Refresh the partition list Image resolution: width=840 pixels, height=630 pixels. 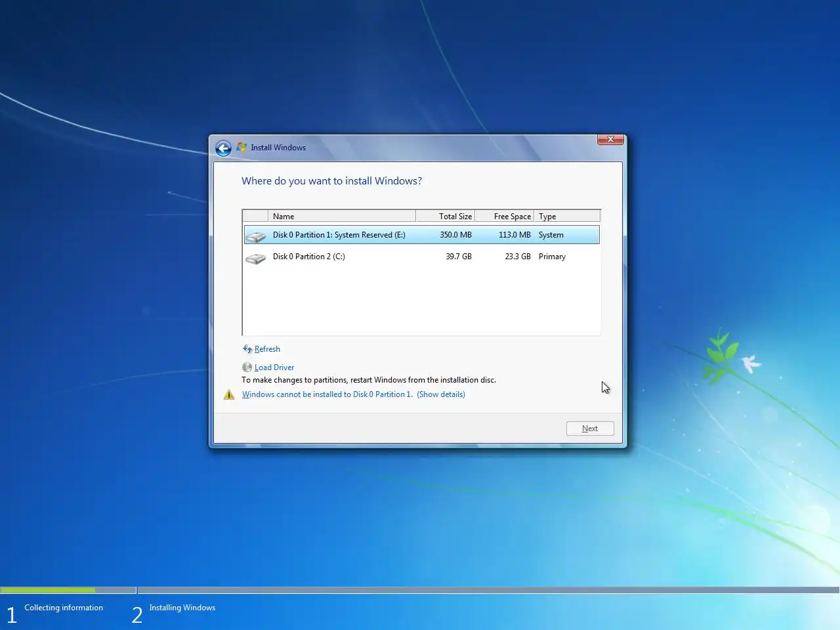(x=267, y=349)
